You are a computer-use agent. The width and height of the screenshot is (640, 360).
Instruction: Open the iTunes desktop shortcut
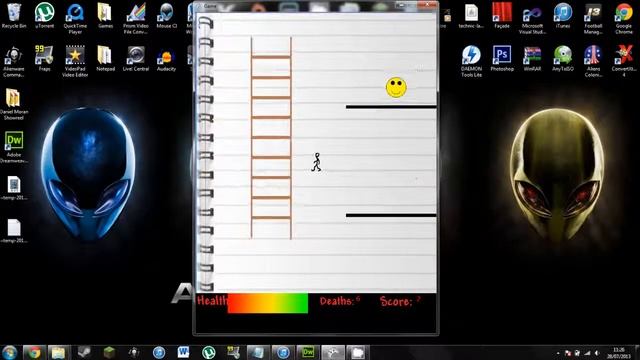tap(563, 16)
